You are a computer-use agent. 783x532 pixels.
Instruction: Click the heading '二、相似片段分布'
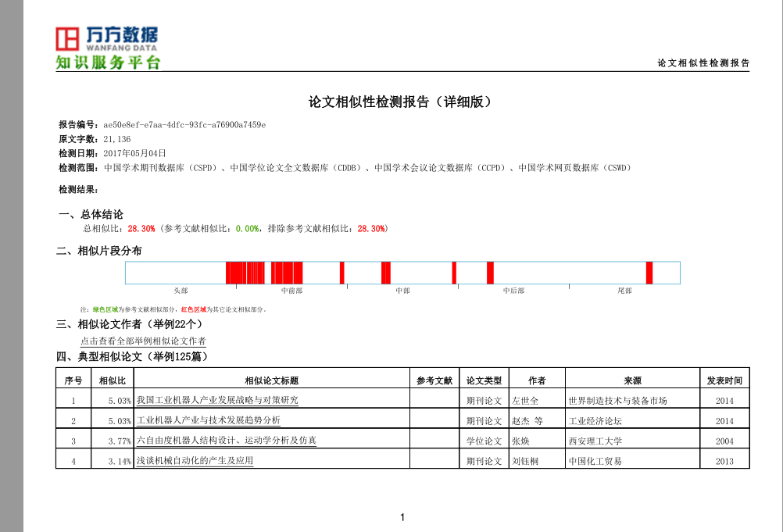(x=99, y=251)
